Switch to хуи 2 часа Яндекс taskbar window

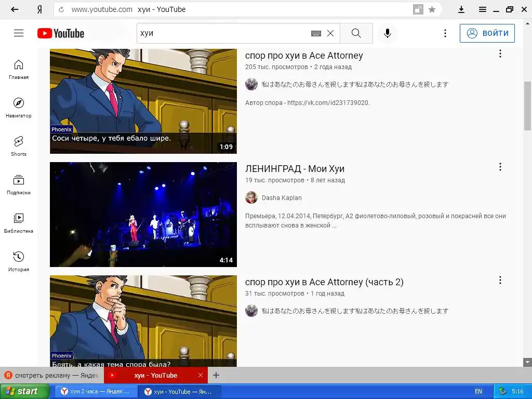(x=97, y=392)
